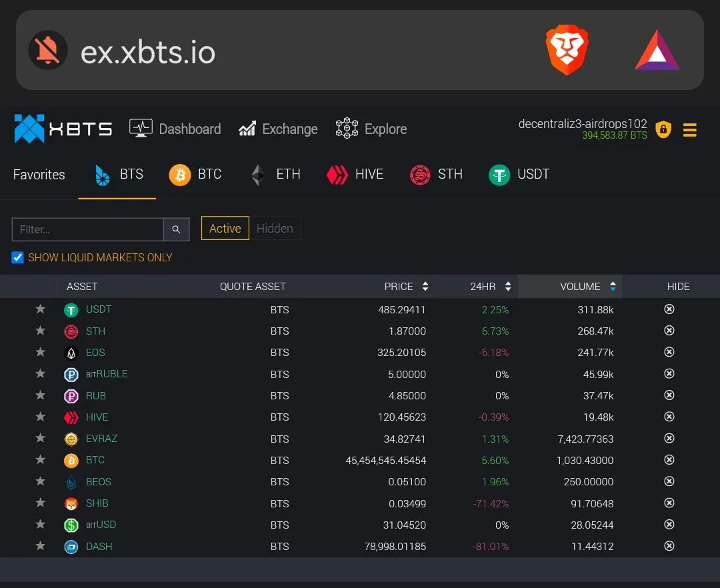This screenshot has width=720, height=588.
Task: Click the yellow account lock icon
Action: click(663, 129)
